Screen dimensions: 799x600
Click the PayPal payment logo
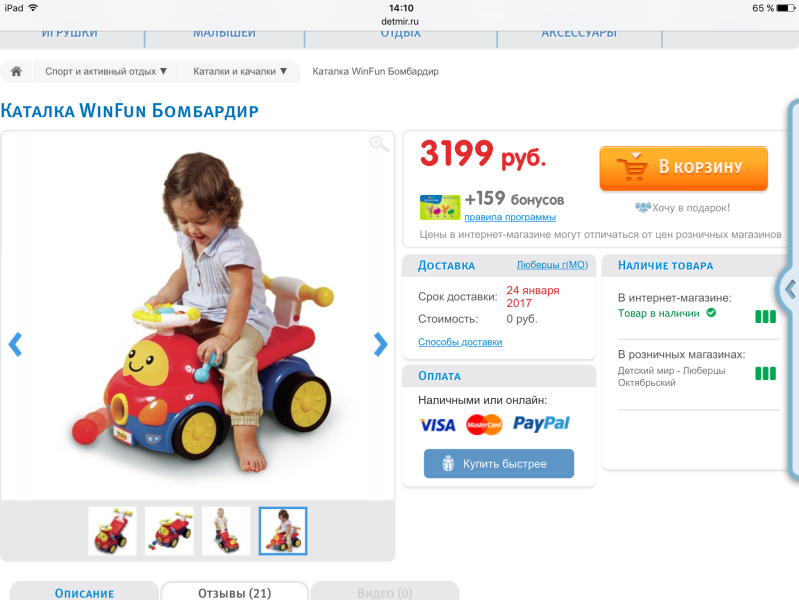coord(541,424)
